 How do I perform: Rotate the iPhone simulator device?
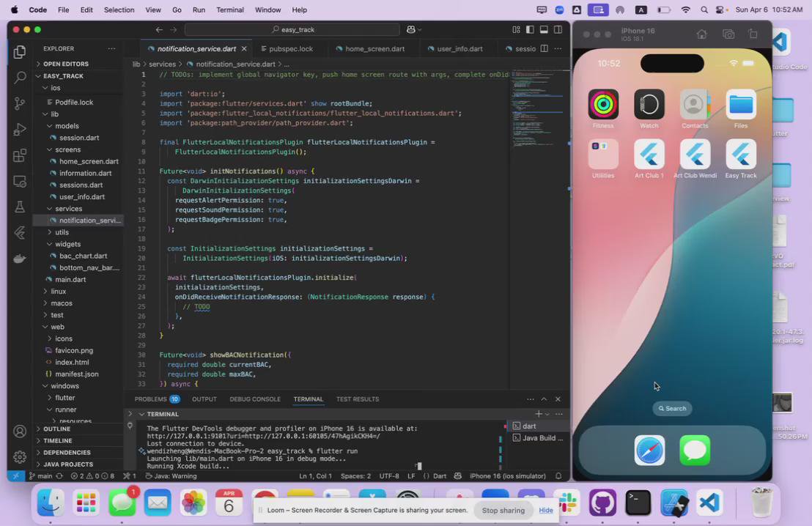753,34
